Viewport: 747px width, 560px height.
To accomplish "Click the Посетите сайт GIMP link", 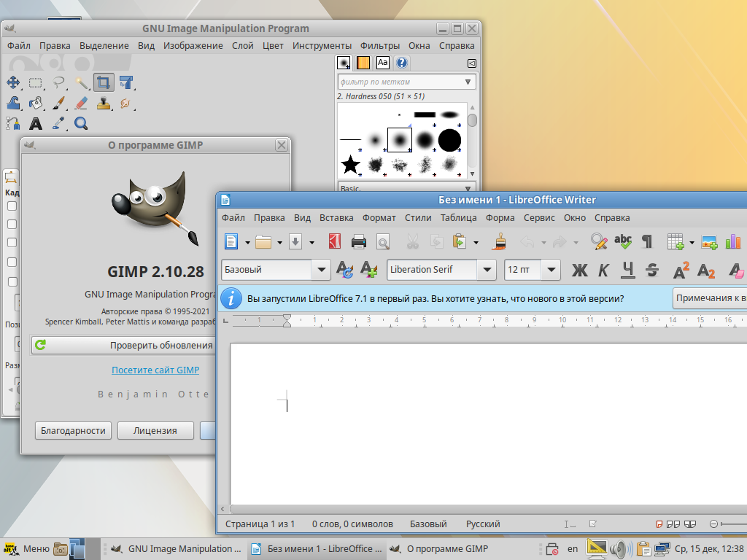I will pos(155,370).
